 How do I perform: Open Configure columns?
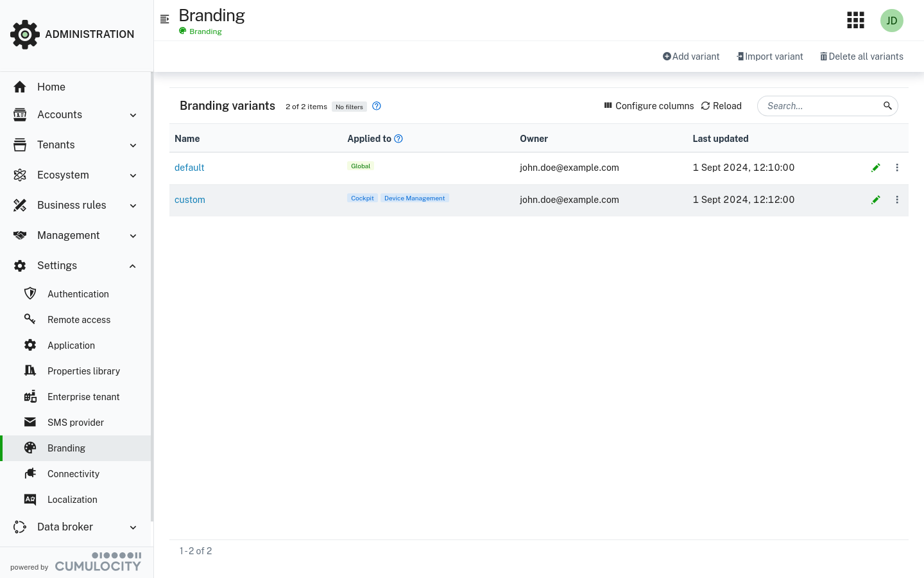pyautogui.click(x=648, y=105)
